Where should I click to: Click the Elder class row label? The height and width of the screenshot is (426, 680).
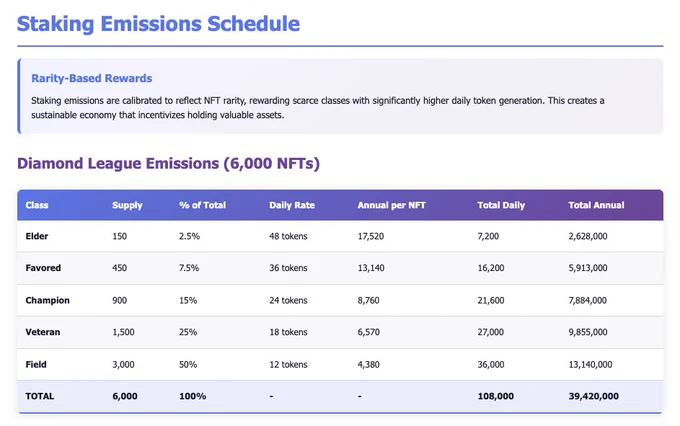[x=37, y=236]
